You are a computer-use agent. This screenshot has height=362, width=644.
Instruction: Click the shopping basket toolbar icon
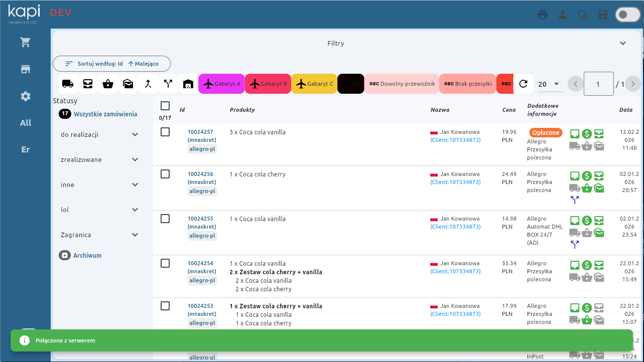pyautogui.click(x=107, y=84)
